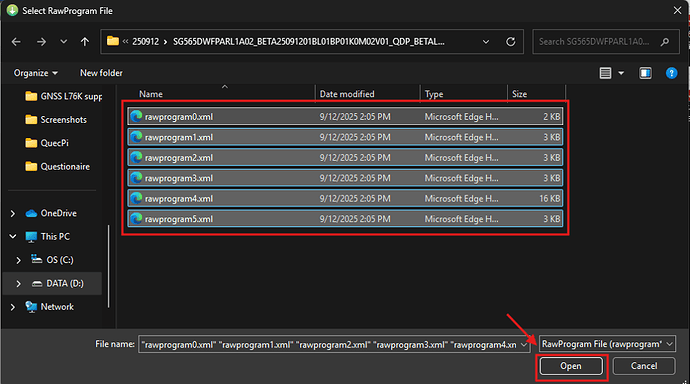Click the File name input field

click(x=334, y=344)
